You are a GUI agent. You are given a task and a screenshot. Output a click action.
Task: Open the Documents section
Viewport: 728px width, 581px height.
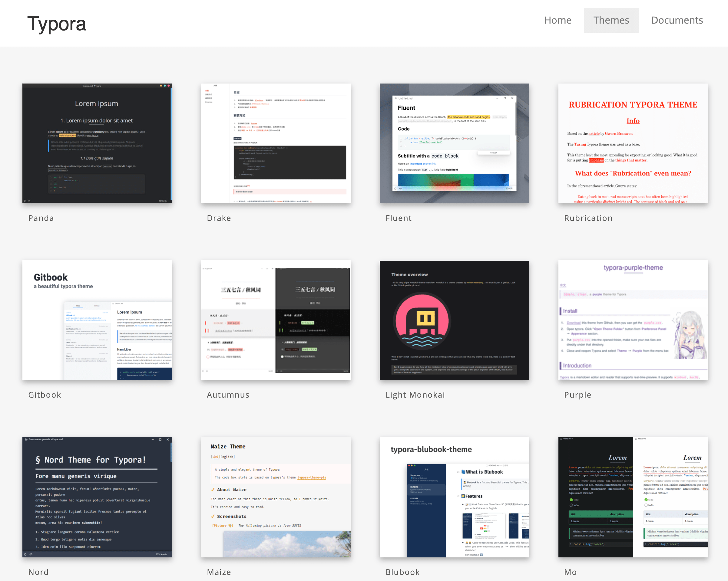(677, 20)
